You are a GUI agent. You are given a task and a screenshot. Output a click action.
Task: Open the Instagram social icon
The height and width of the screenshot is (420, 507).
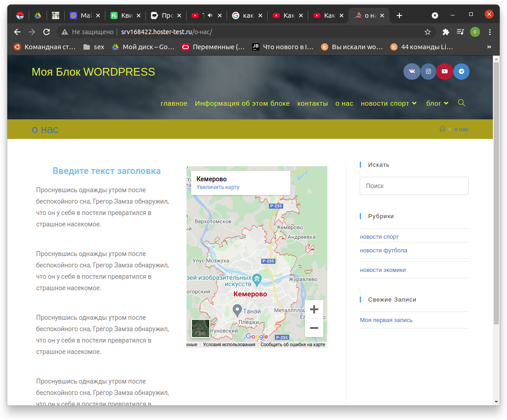tap(429, 72)
